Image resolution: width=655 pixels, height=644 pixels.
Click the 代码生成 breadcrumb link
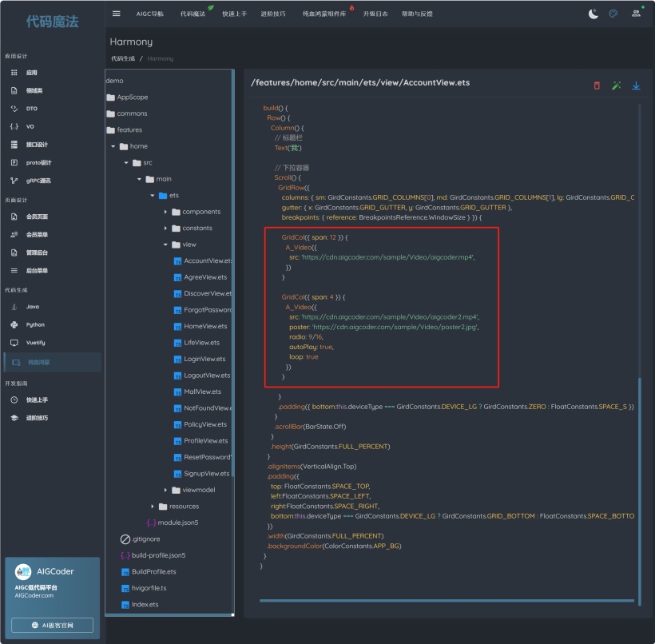coord(122,58)
